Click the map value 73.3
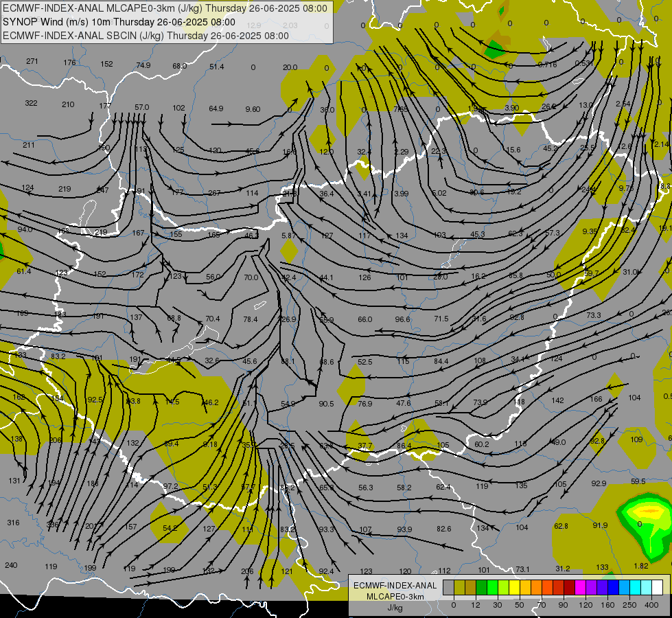 [594, 315]
